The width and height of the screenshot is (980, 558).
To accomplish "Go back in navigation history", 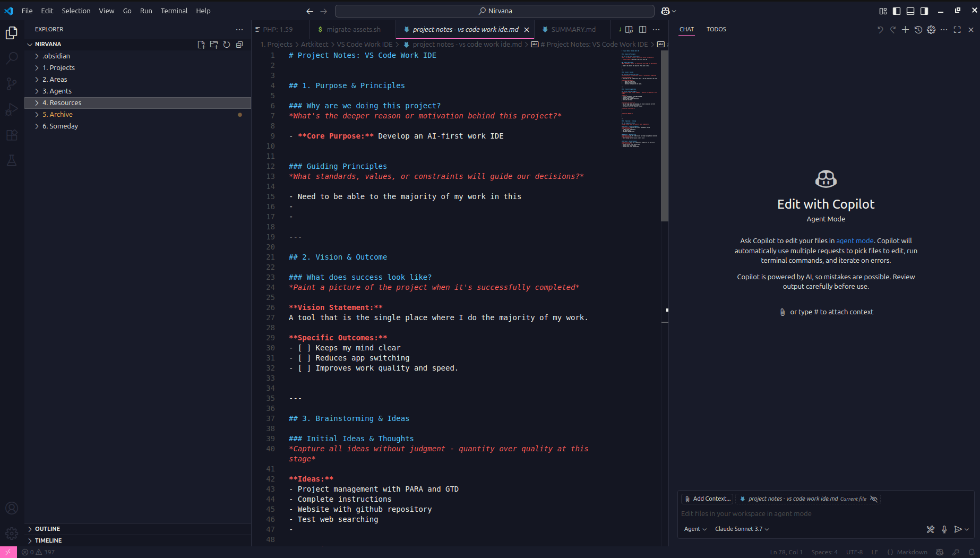I will click(310, 11).
